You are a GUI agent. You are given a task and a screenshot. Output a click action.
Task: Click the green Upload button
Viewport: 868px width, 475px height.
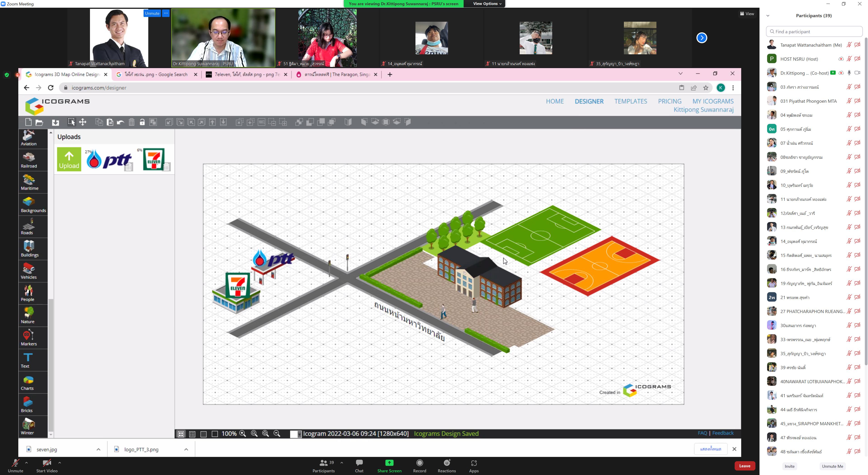(x=69, y=159)
